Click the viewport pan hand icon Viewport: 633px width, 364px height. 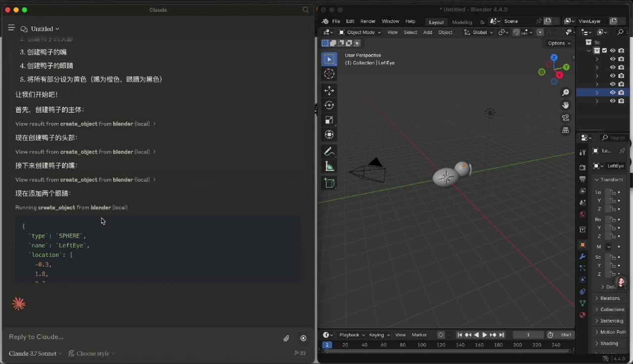coord(566,105)
